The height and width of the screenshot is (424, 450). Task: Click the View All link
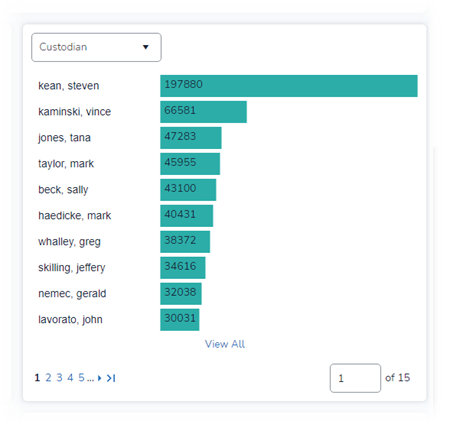225,344
